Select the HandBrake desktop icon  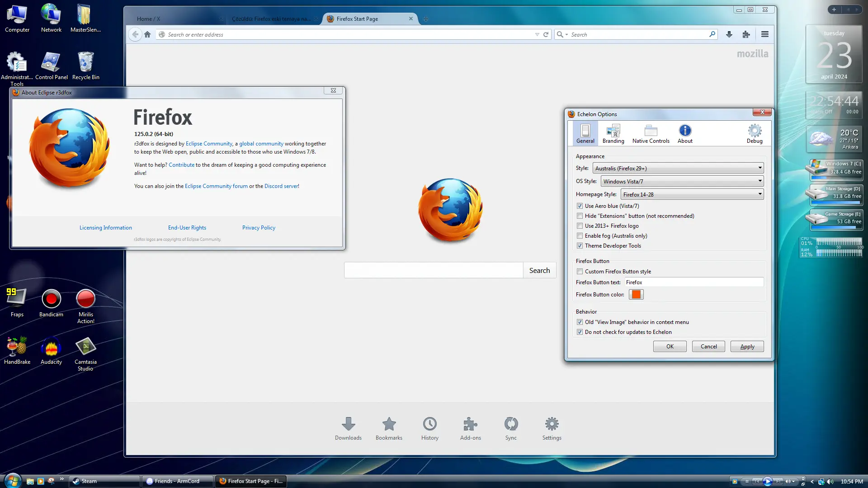pos(17,351)
